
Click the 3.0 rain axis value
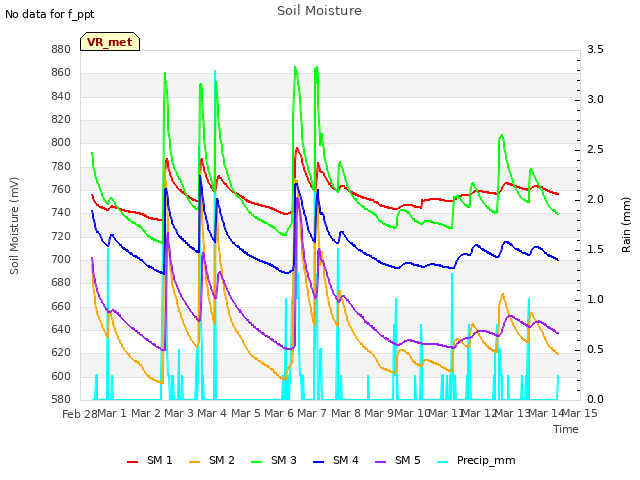(x=595, y=100)
